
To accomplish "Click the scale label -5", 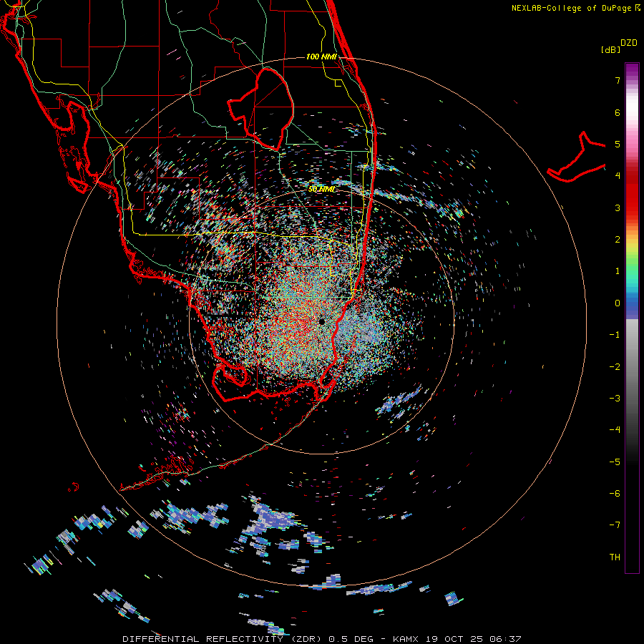I will [615, 462].
